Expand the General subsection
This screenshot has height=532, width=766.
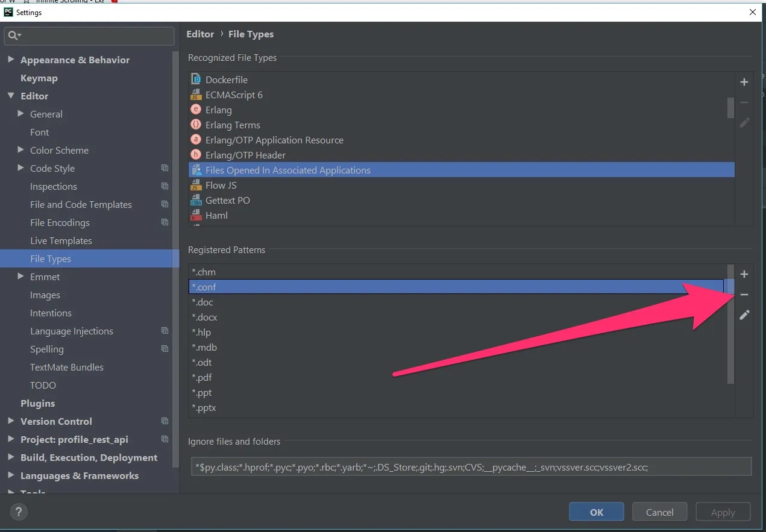[21, 114]
